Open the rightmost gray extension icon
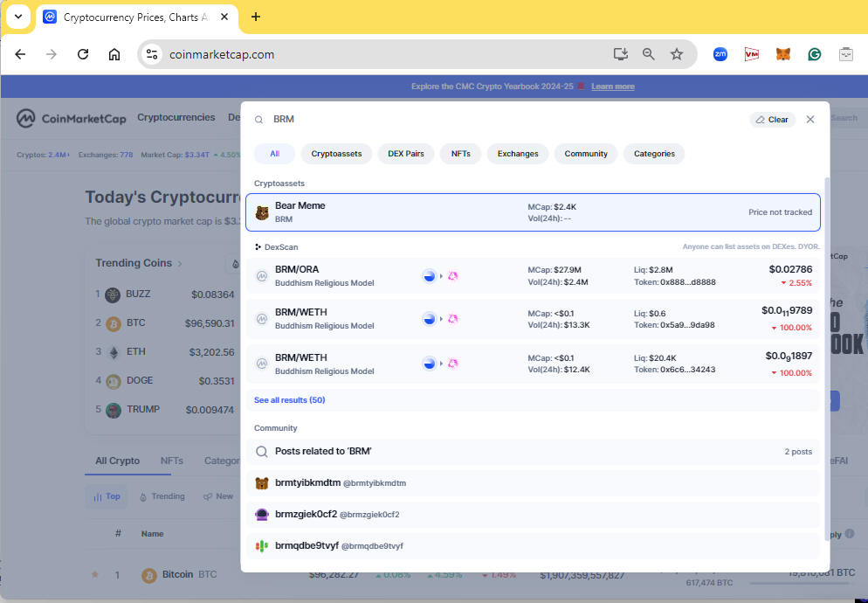 [x=846, y=54]
